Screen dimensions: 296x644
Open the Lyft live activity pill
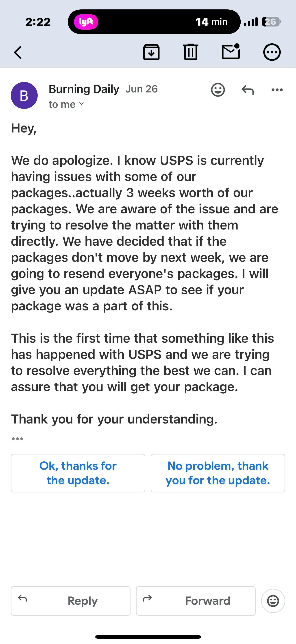click(154, 22)
